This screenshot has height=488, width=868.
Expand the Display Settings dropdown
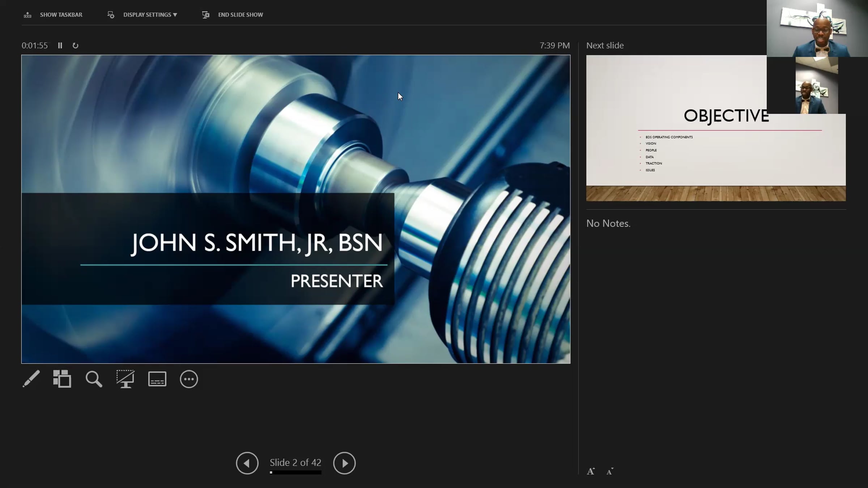point(150,15)
